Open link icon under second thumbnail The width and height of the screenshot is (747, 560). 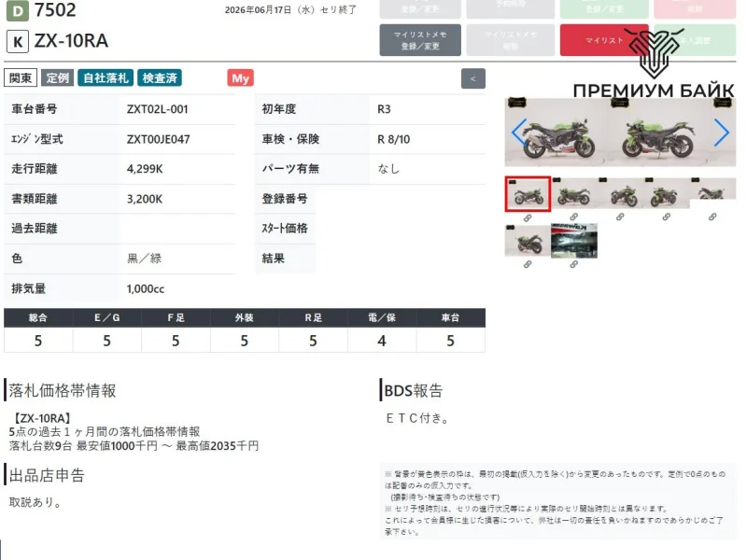(573, 217)
